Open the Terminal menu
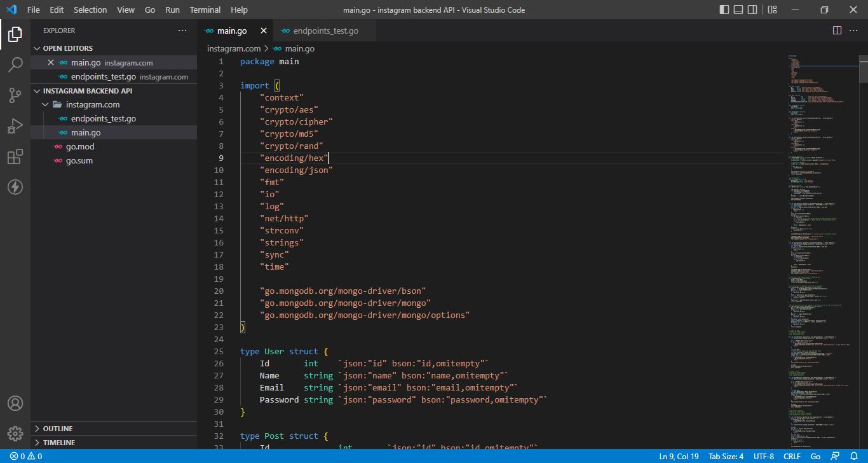Screen dimensions: 868x463 (x=205, y=10)
